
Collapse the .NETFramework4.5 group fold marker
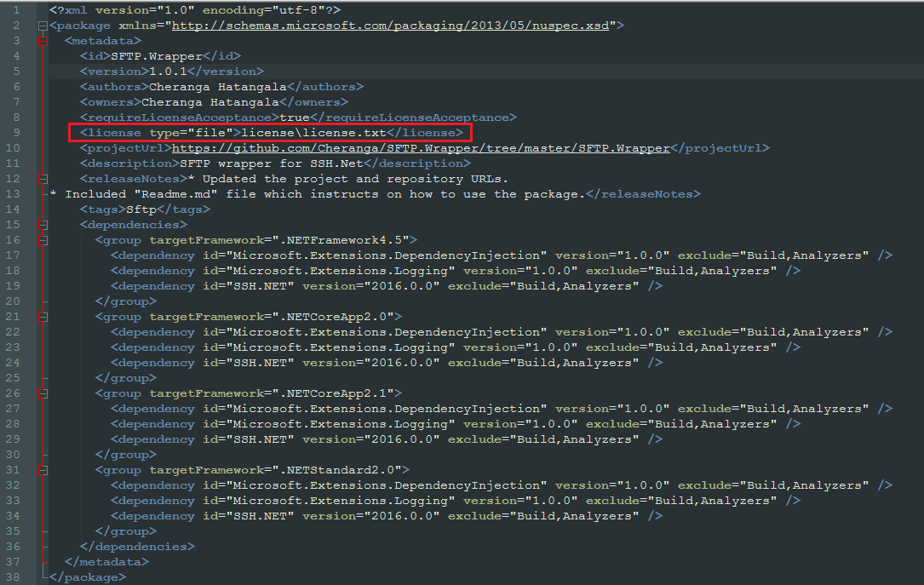click(x=43, y=239)
